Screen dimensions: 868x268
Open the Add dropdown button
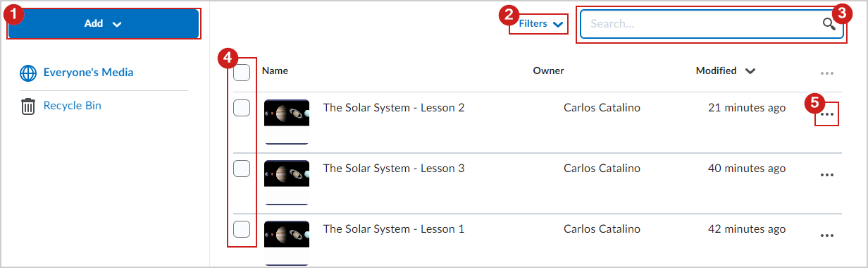(x=103, y=23)
